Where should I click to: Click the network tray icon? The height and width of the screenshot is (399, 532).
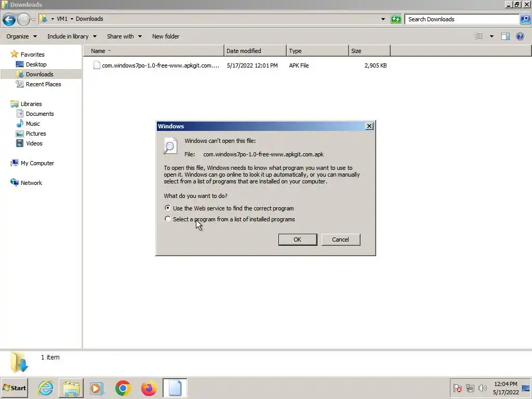tap(470, 388)
